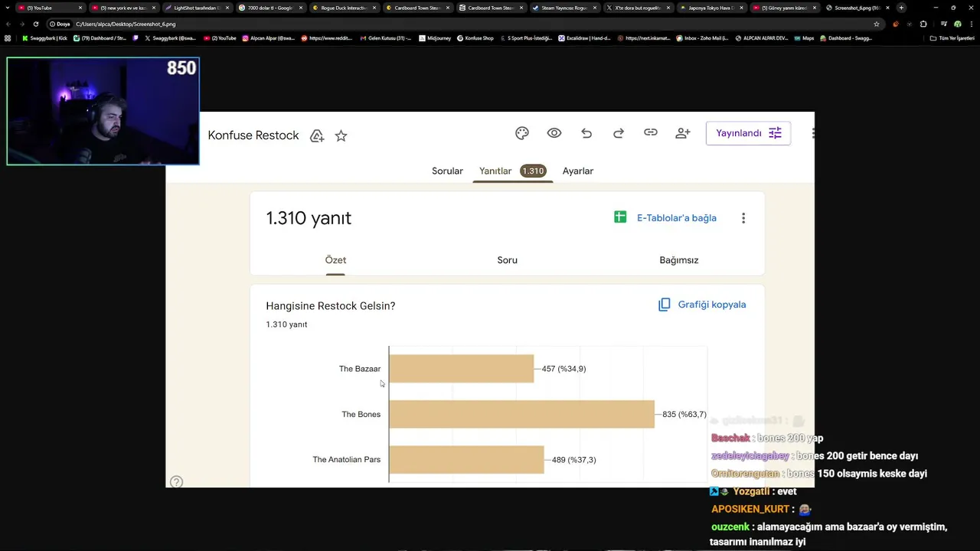Switch to the Japonya Tokyo Hava tab
980x551 pixels.
(x=711, y=8)
